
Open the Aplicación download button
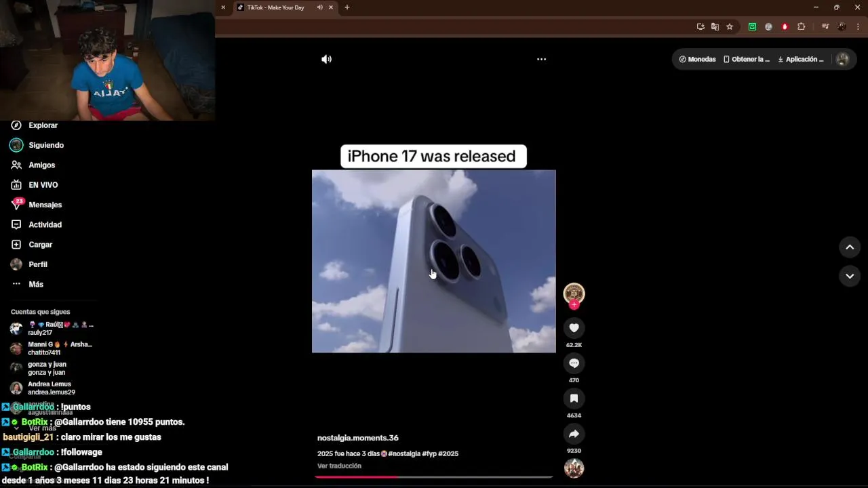click(801, 59)
